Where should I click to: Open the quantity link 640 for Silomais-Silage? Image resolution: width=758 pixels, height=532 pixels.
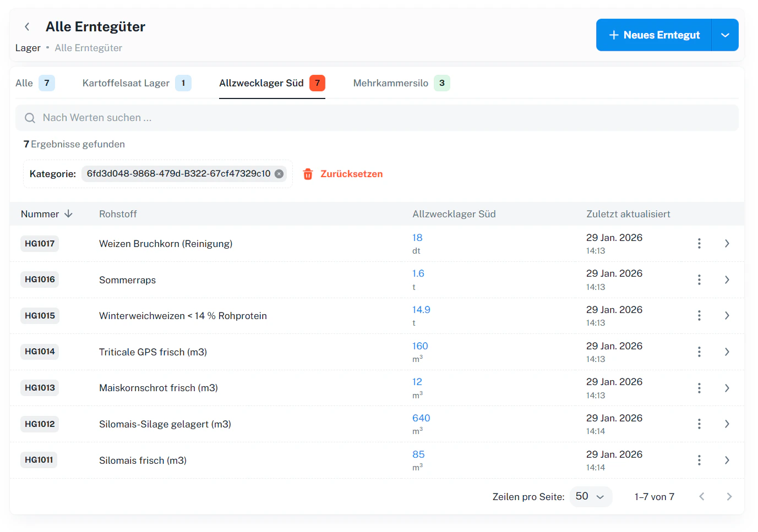coord(421,418)
